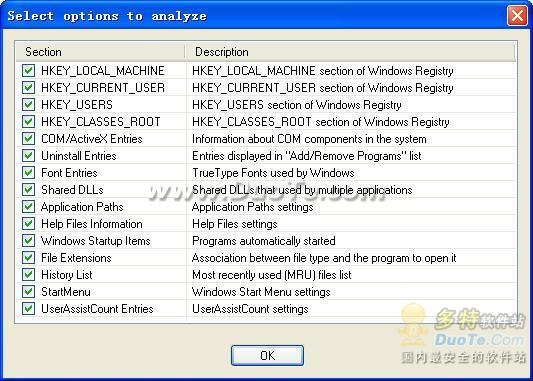The height and width of the screenshot is (381, 533).
Task: Click description 'Help Files settings'
Action: tap(235, 224)
